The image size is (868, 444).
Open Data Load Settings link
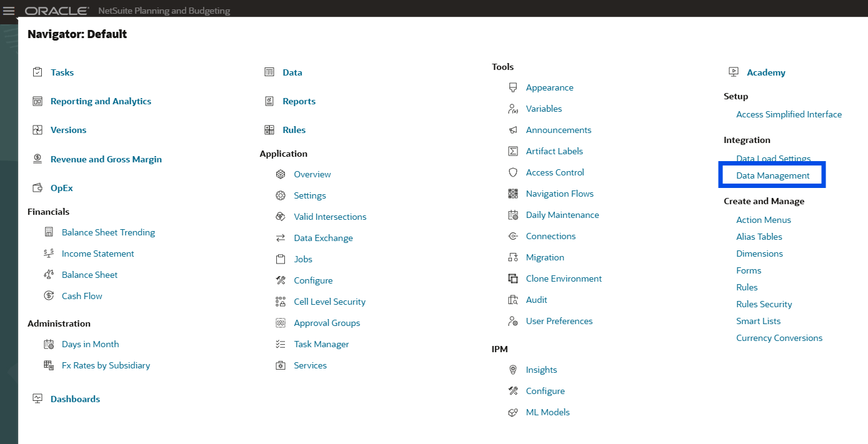(773, 159)
